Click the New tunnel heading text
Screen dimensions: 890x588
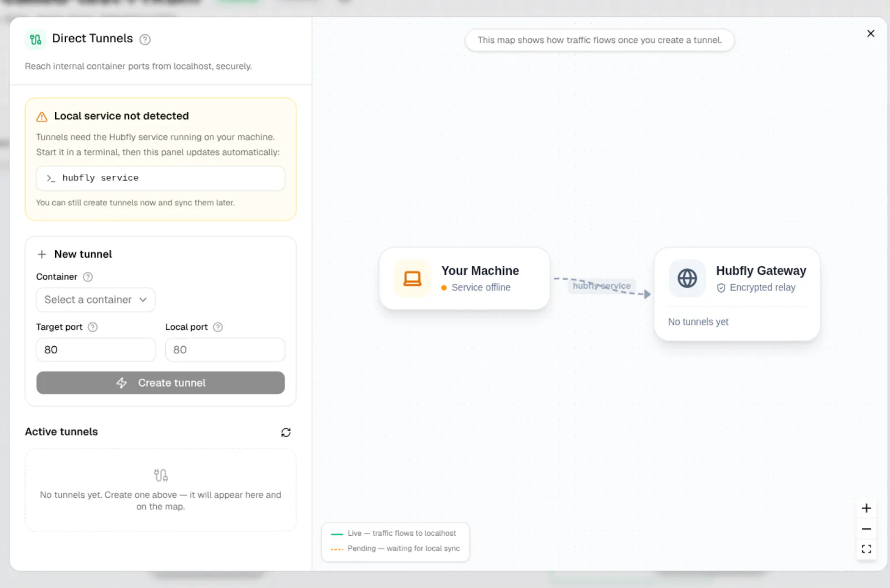coord(83,254)
